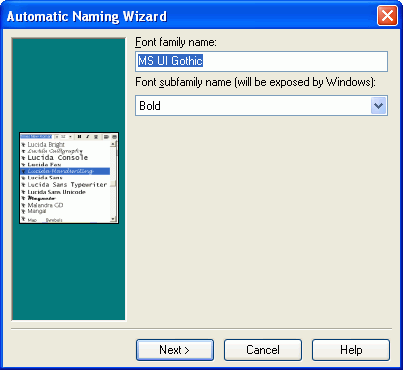This screenshot has height=370, width=403.
Task: Click preview list scrollbar up arrow
Action: (113, 144)
